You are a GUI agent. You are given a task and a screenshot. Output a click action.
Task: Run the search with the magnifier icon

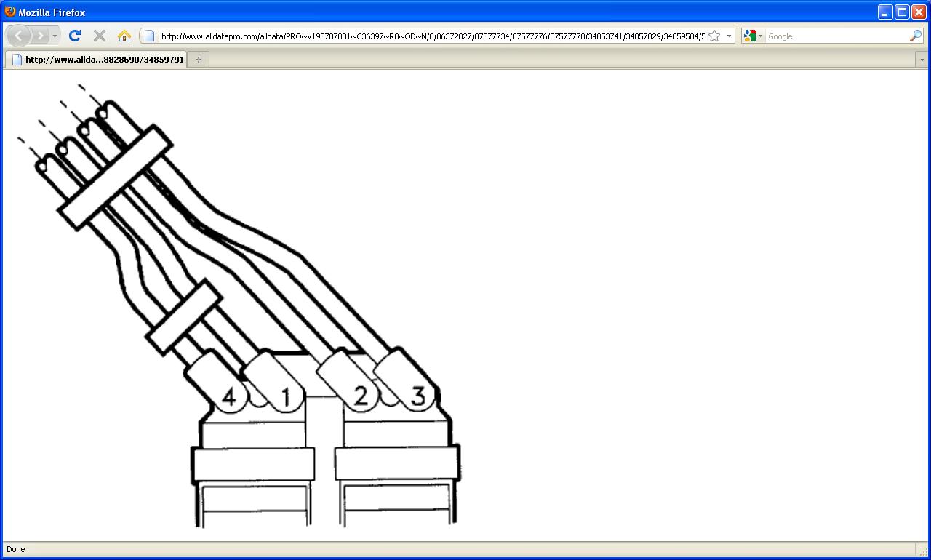[916, 36]
